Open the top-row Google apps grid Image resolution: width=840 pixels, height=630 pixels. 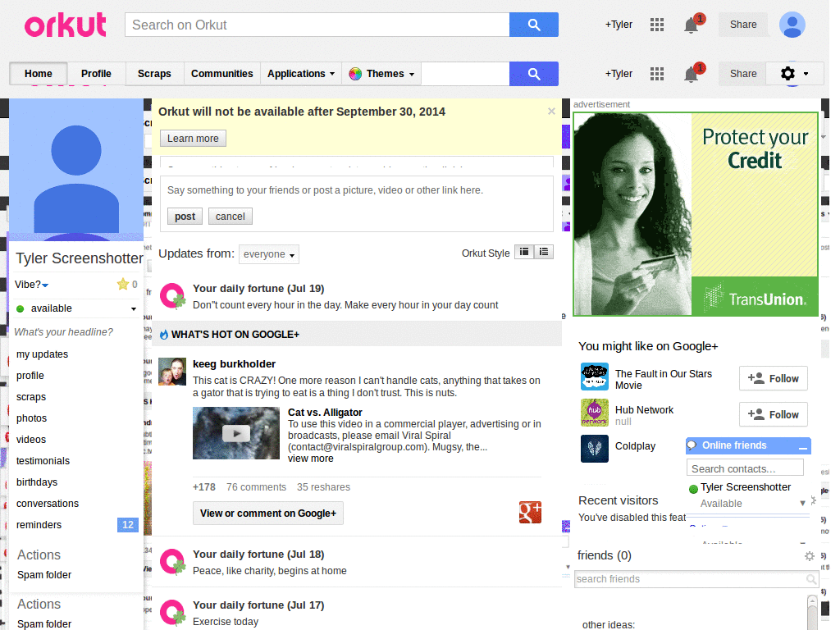(657, 25)
